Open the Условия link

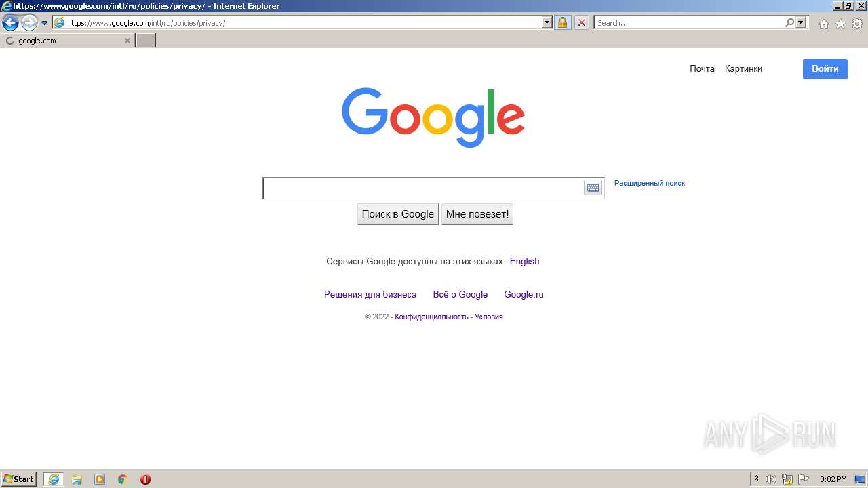pyautogui.click(x=489, y=317)
